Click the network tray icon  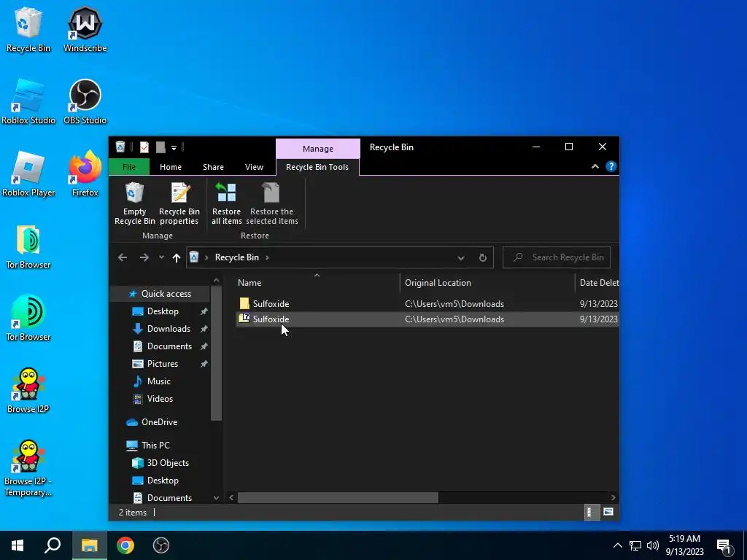[635, 545]
